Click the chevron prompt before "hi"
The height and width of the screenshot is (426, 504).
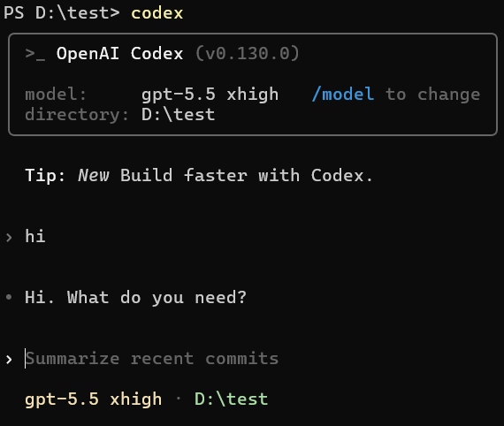pos(9,238)
